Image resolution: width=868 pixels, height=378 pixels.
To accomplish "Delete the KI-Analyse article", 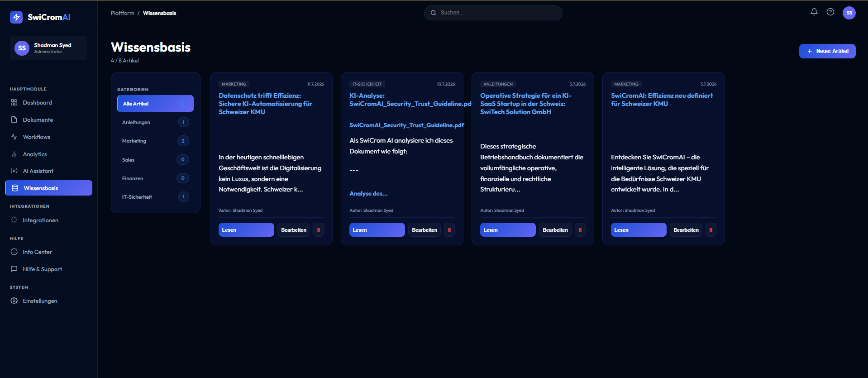I will 449,230.
